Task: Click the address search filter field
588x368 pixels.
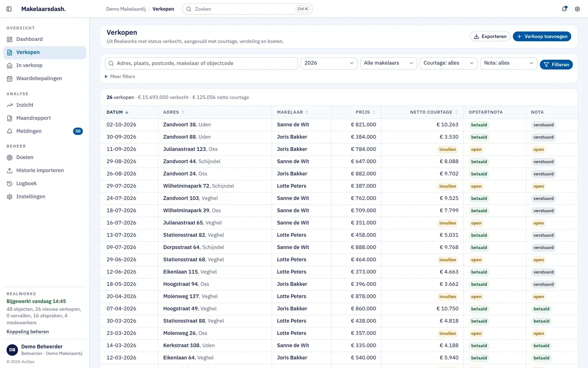Action: click(x=201, y=63)
